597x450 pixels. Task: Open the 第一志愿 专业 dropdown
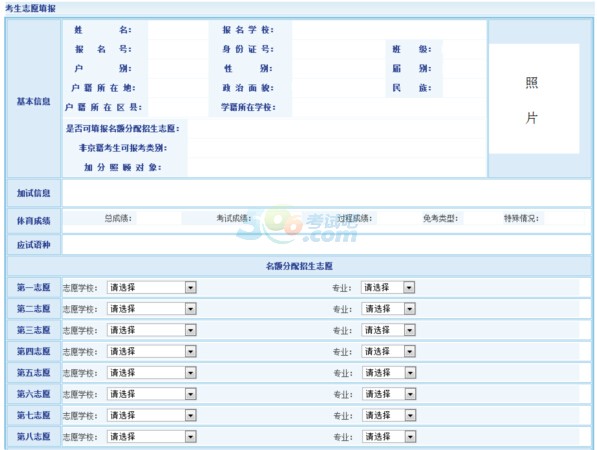point(388,287)
